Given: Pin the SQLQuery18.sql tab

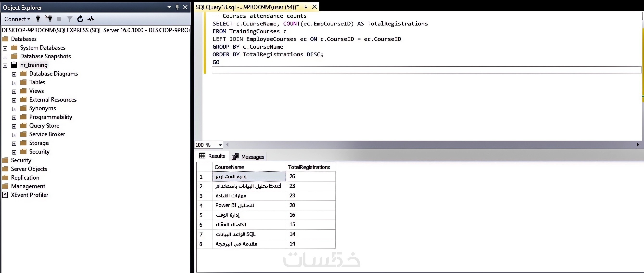Looking at the screenshot, I should point(305,7).
